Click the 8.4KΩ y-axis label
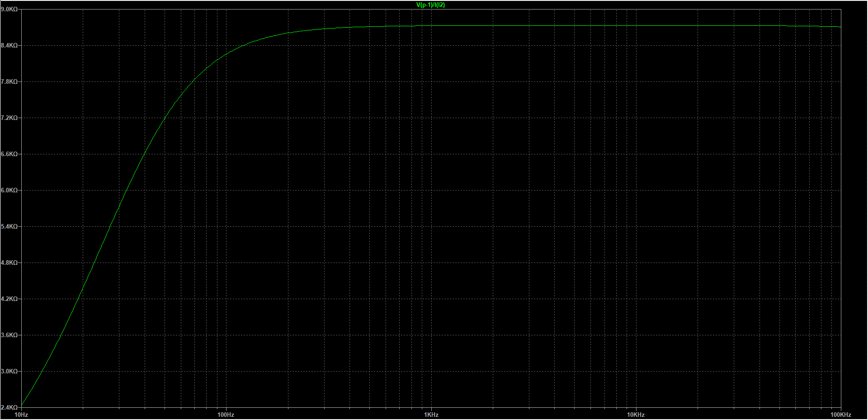The image size is (868, 420). (x=9, y=45)
